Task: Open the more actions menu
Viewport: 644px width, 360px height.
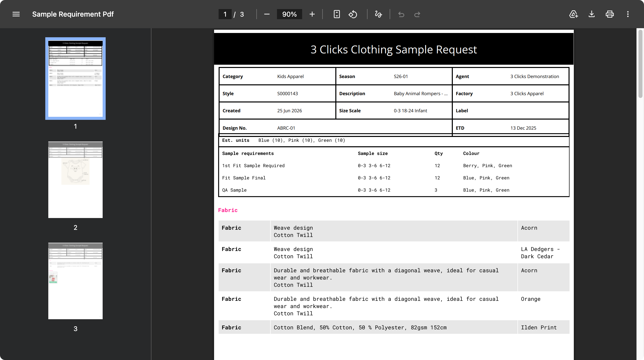Action: click(628, 14)
